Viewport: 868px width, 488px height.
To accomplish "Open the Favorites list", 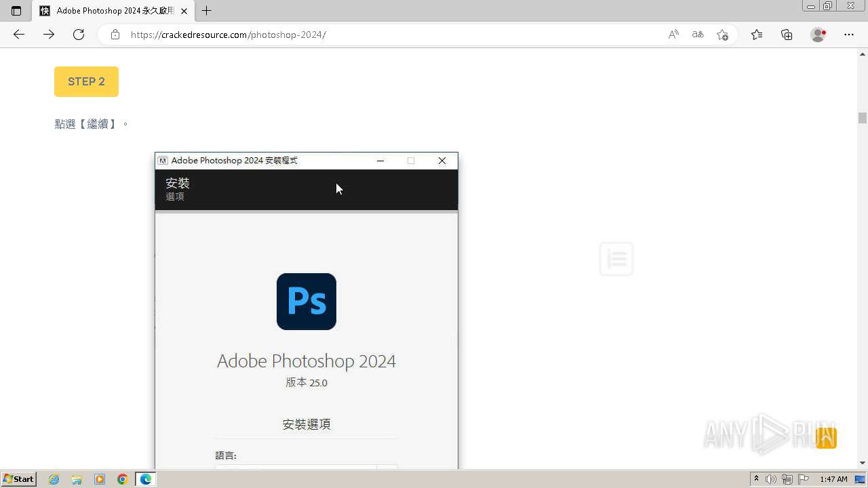I will (757, 35).
